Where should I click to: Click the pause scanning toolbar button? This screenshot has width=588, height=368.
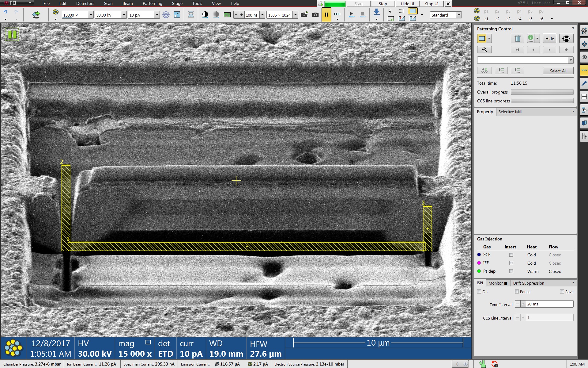326,15
